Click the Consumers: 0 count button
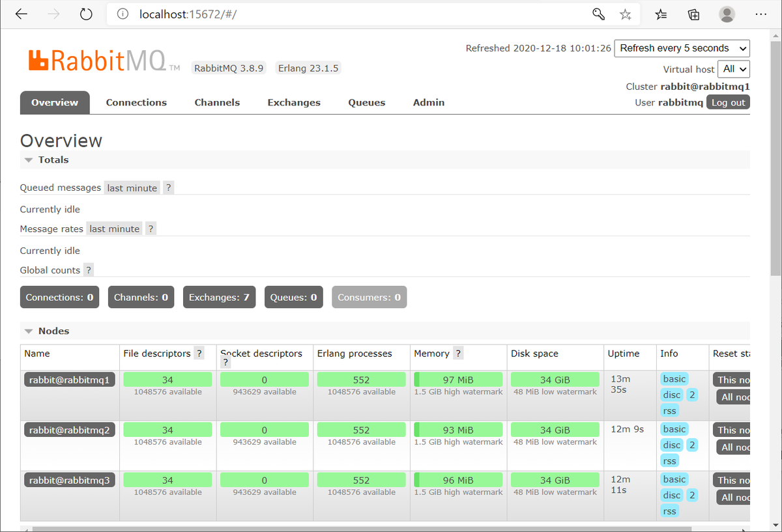The height and width of the screenshot is (532, 782). 369,297
